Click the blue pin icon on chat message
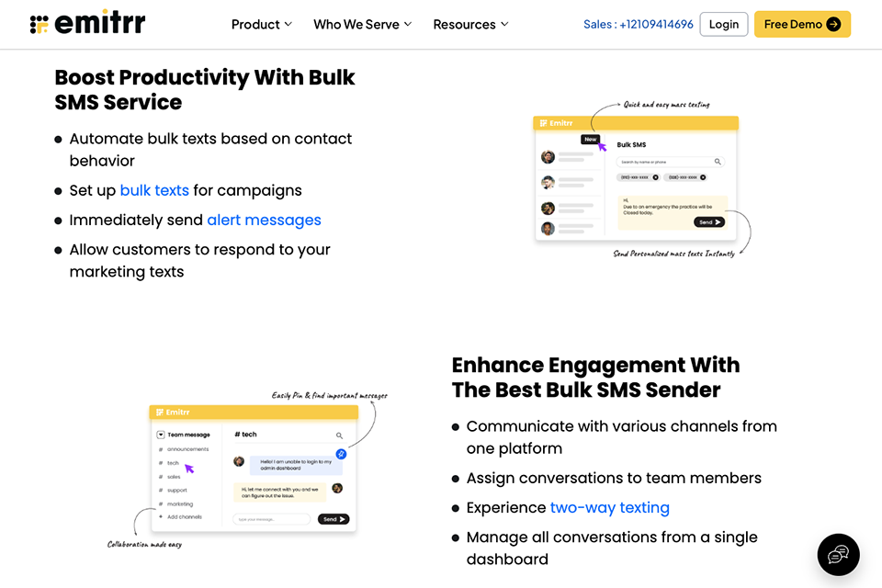Screen dimensions: 882x588 point(341,454)
